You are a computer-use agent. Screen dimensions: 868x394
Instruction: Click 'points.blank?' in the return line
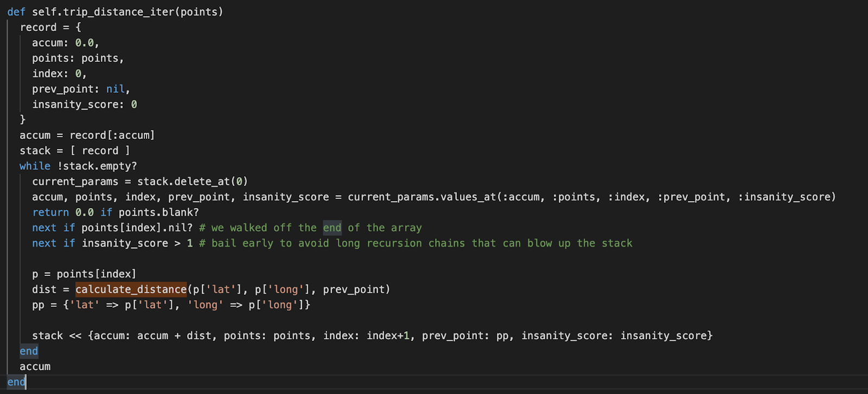point(159,212)
